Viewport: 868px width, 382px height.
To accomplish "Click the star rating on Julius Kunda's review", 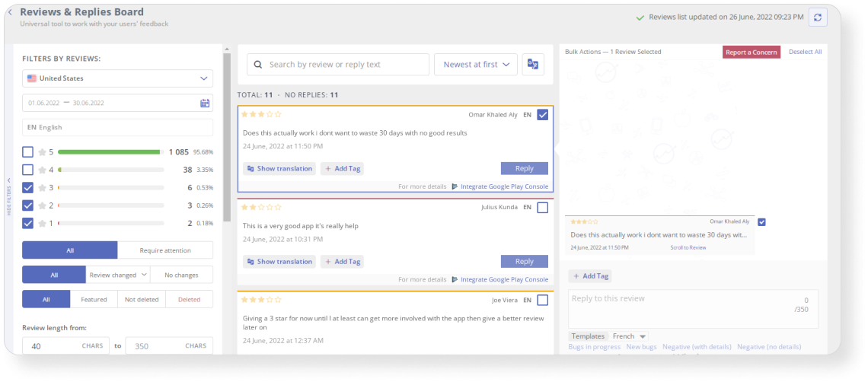I will coord(261,208).
